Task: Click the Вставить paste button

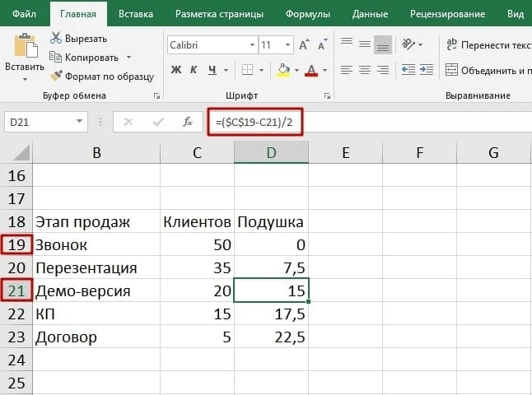Action: tap(25, 58)
